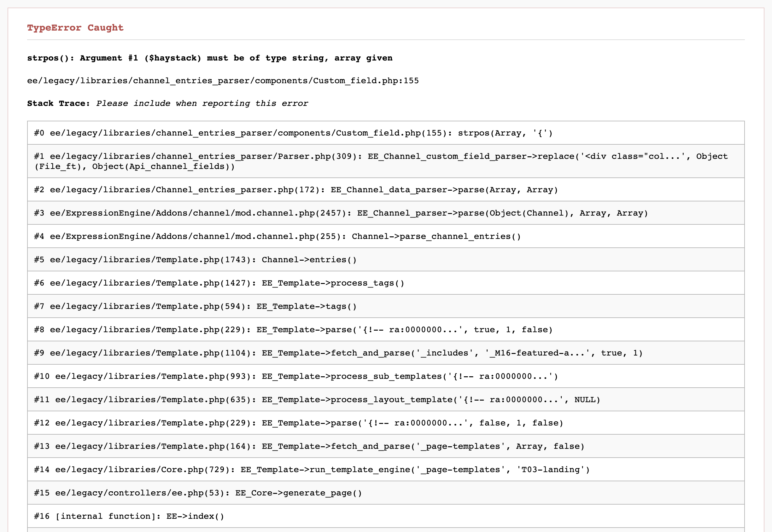Click the strpos() argument error message
Viewport: 772px width, 532px height.
point(210,58)
